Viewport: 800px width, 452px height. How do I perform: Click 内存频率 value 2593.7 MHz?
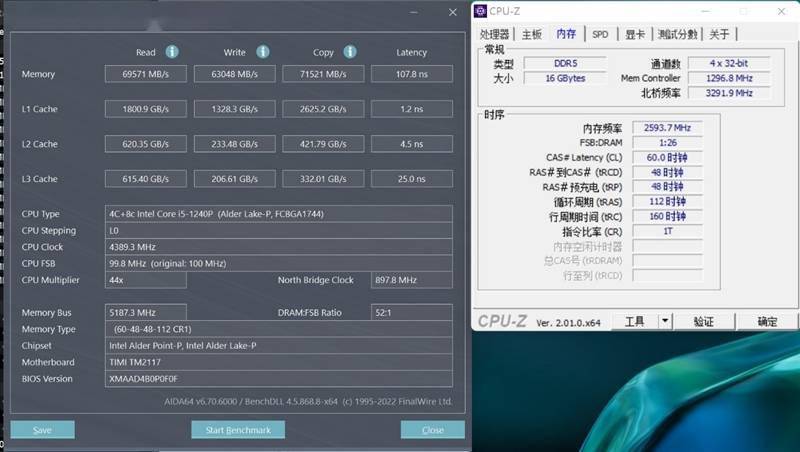(x=667, y=128)
